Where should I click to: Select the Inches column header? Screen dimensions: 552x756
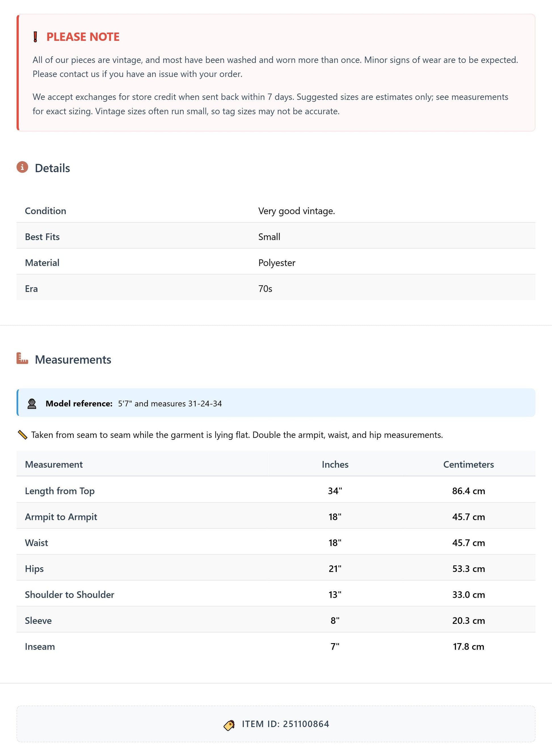(x=335, y=464)
